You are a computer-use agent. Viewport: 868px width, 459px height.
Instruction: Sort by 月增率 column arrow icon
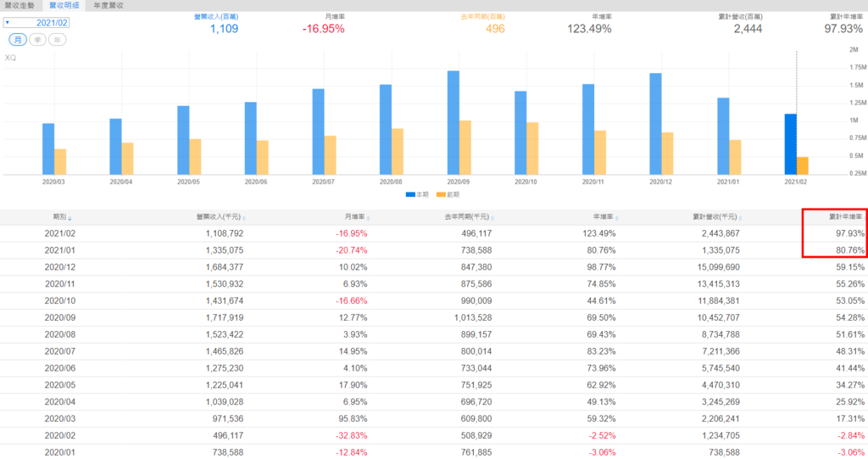coord(368,218)
